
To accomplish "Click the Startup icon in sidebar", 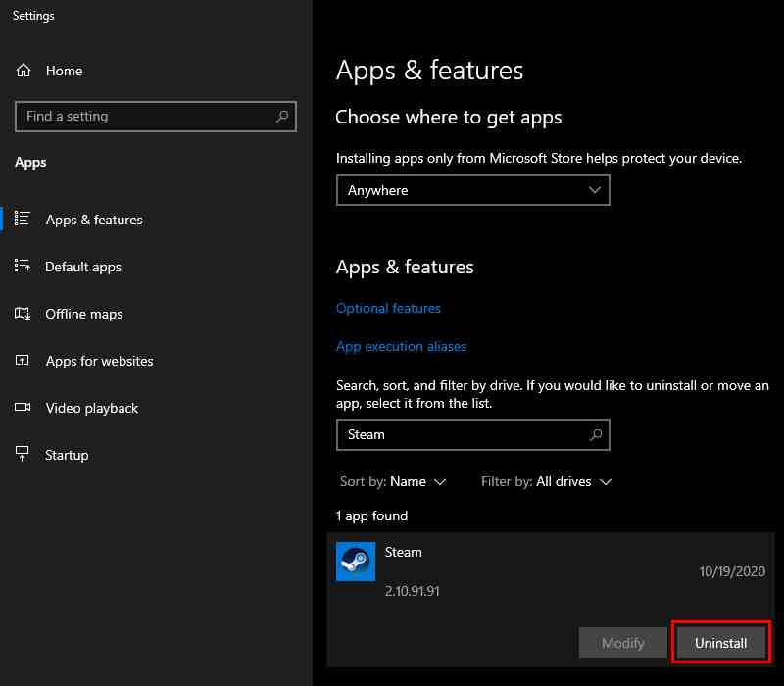I will (22, 454).
